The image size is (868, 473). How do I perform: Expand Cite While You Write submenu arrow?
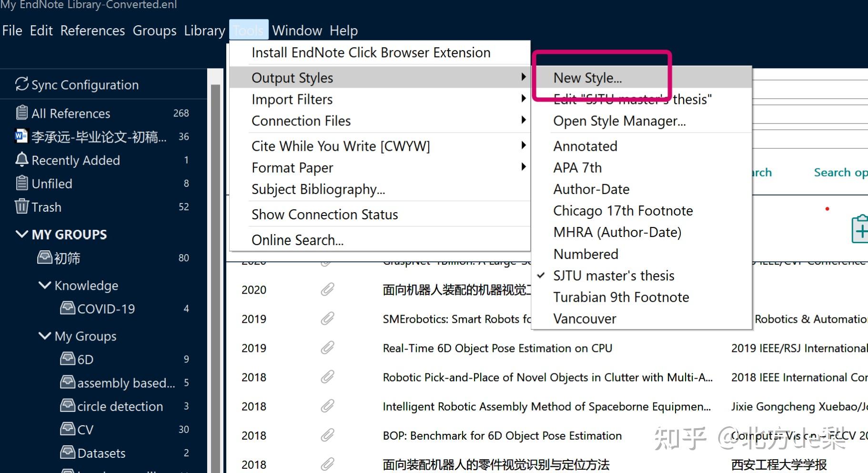point(523,145)
